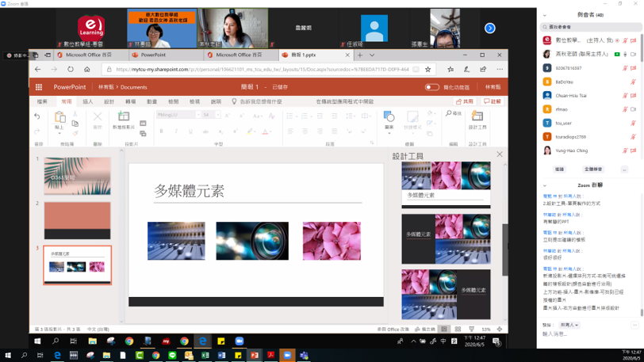This screenshot has height=362, width=644.
Task: Open the chat recipient 所有人 dropdown
Action: tap(569, 325)
